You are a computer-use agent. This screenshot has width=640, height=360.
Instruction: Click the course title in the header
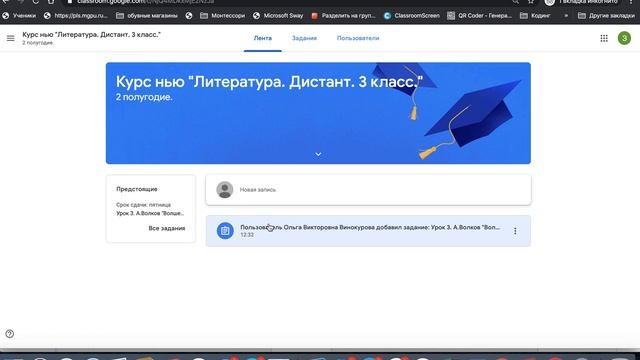pyautogui.click(x=91, y=35)
